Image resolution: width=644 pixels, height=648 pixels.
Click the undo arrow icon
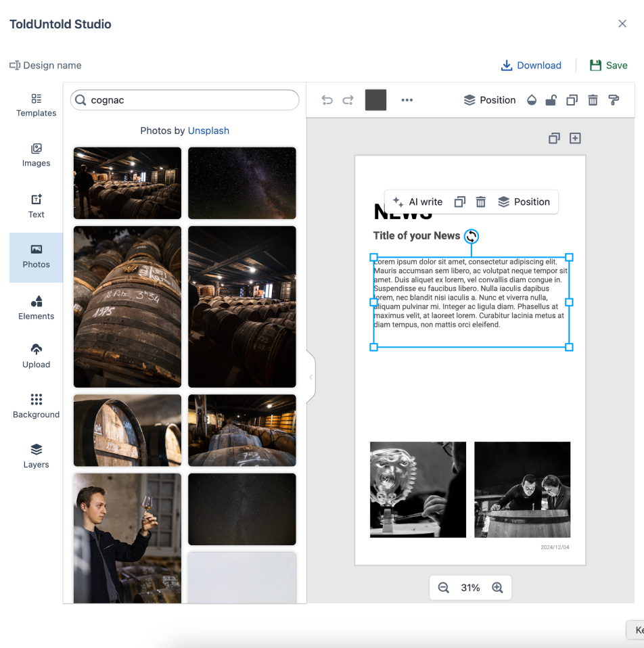[327, 100]
